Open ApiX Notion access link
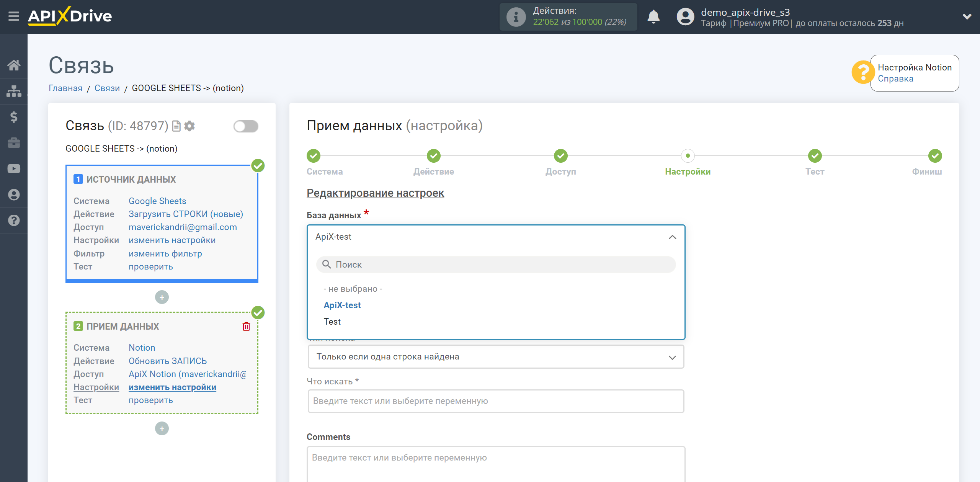 pyautogui.click(x=187, y=374)
